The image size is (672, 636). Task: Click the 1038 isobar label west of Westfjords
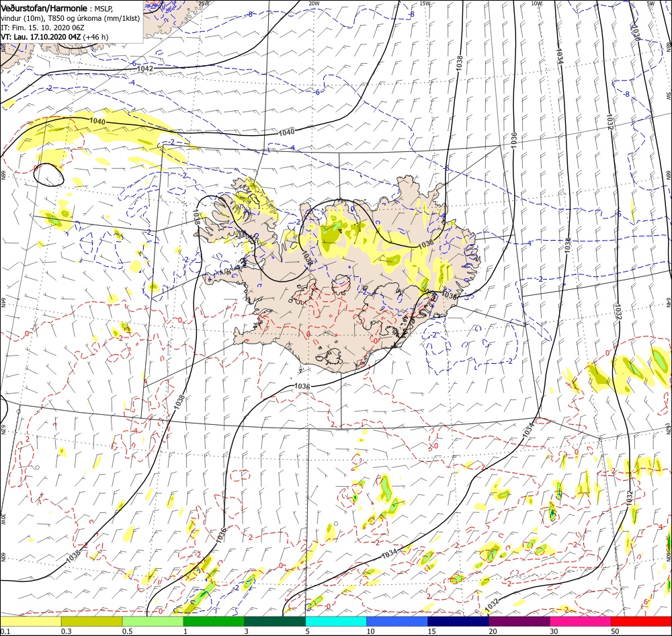196,217
